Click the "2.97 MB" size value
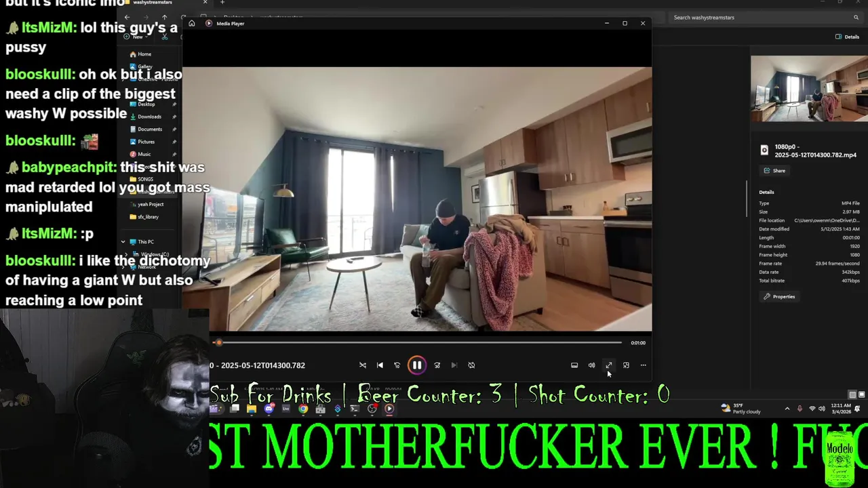Screen dimensions: 868x488 pos(850,212)
